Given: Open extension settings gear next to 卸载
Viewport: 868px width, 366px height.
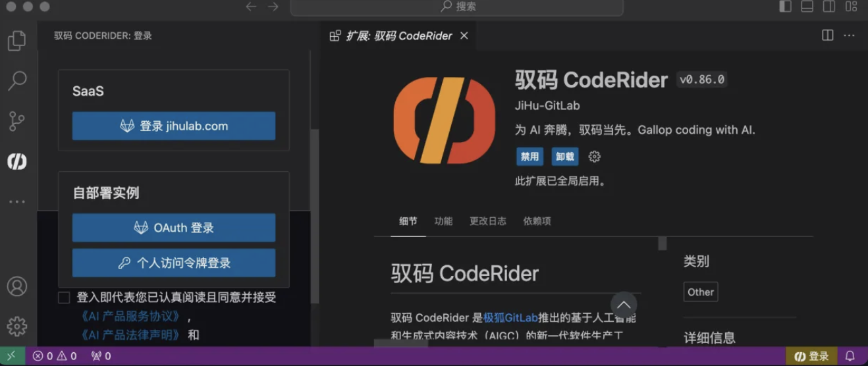Looking at the screenshot, I should (x=594, y=157).
